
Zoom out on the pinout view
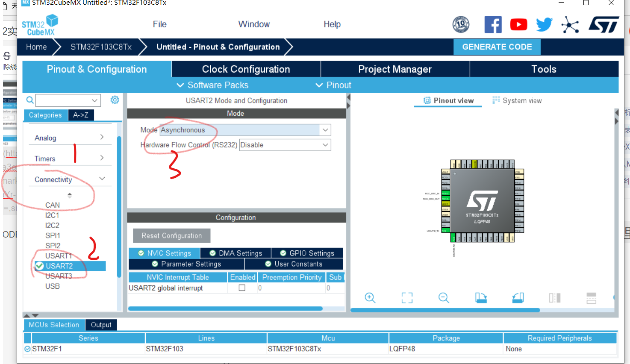[x=444, y=298]
